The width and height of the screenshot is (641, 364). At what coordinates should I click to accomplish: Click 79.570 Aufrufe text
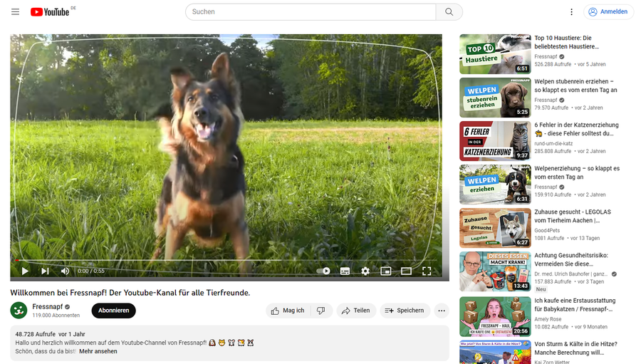coord(551,108)
